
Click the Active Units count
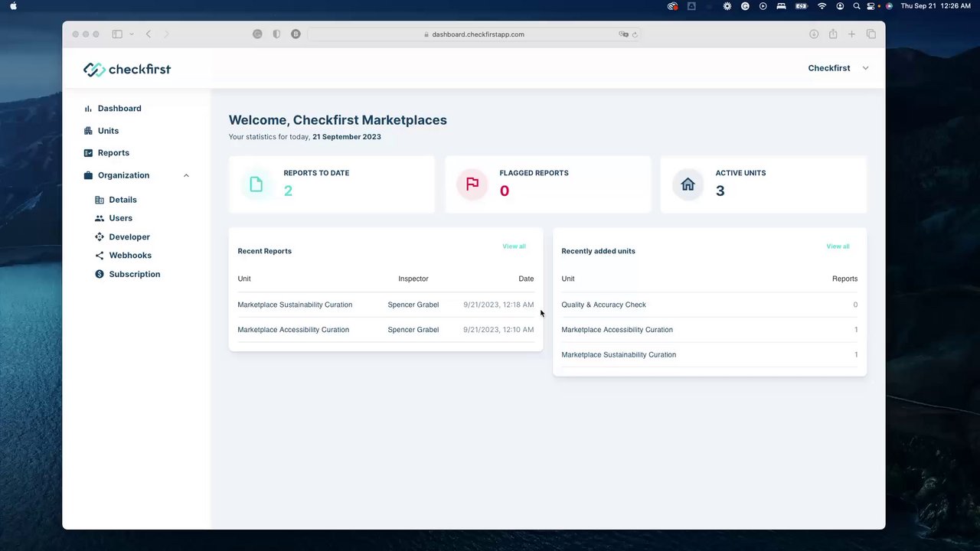coord(720,191)
